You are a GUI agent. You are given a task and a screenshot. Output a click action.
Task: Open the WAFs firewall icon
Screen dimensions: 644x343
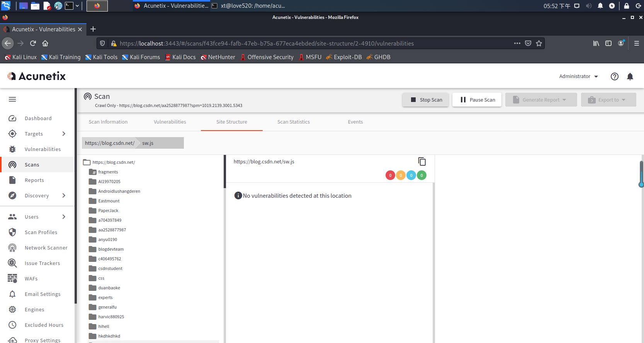point(12,278)
